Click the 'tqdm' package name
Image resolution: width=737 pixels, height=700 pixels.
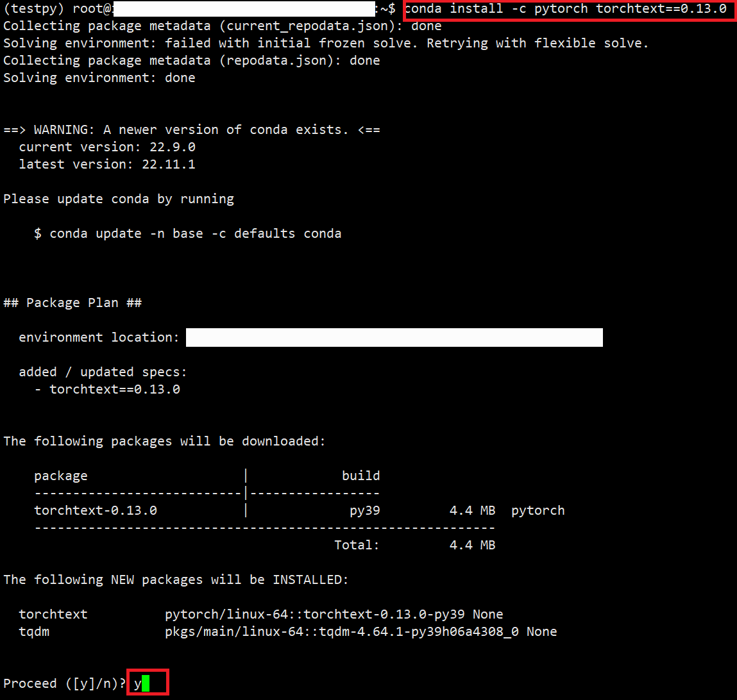pyautogui.click(x=34, y=632)
